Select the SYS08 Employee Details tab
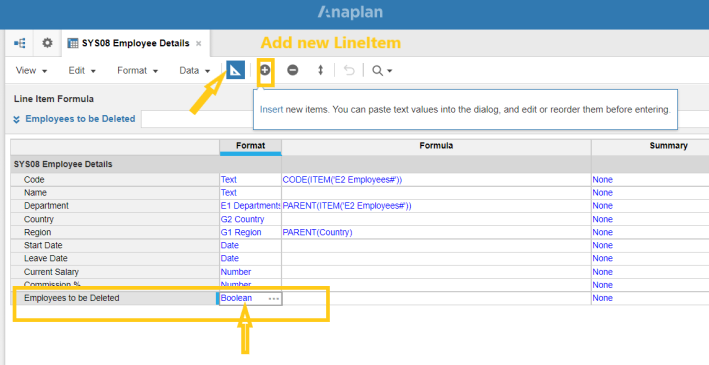This screenshot has width=709, height=365. [x=135, y=43]
